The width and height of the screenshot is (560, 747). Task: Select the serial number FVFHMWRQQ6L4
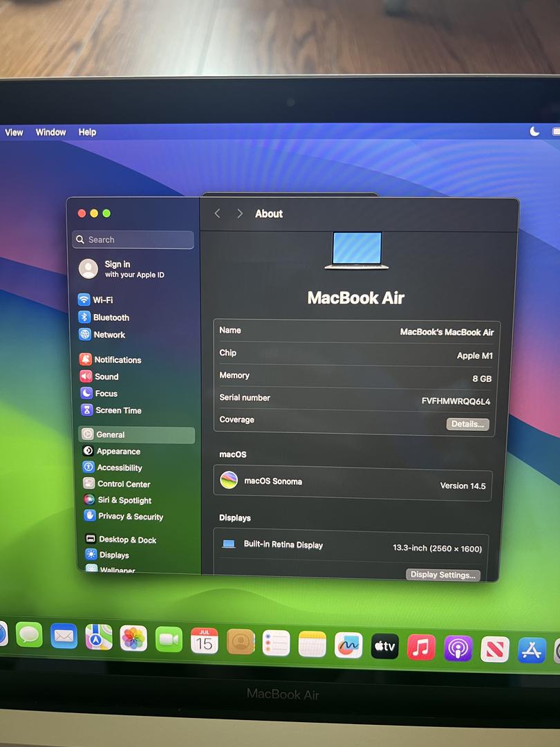(456, 401)
